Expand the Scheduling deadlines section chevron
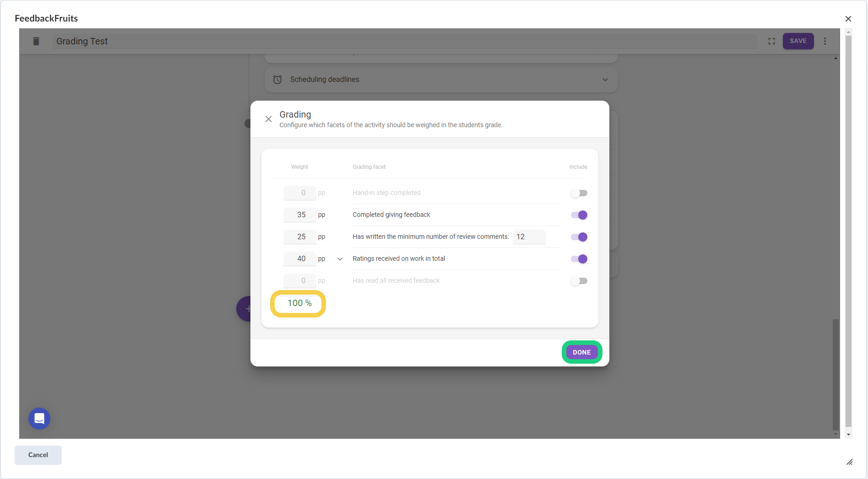The image size is (868, 479). (x=605, y=80)
